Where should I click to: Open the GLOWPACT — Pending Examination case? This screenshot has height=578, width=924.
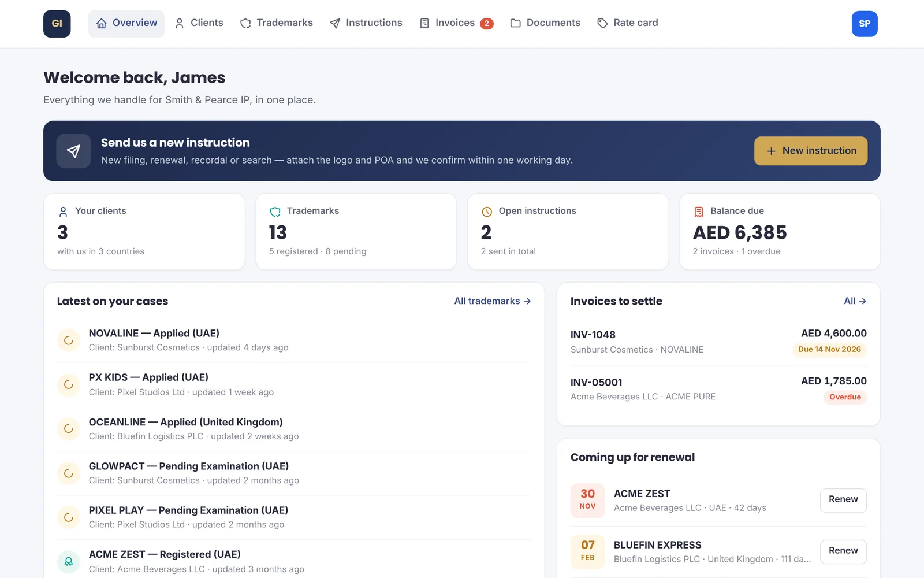click(x=295, y=473)
